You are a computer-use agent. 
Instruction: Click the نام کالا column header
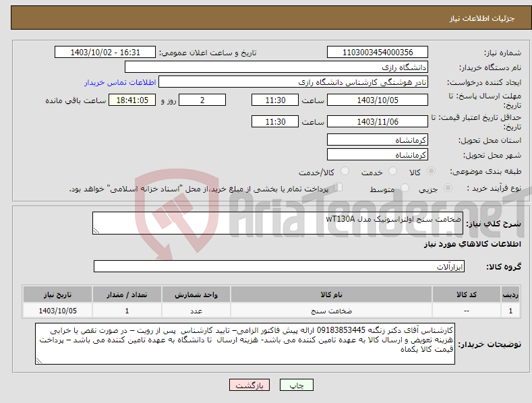click(x=332, y=294)
